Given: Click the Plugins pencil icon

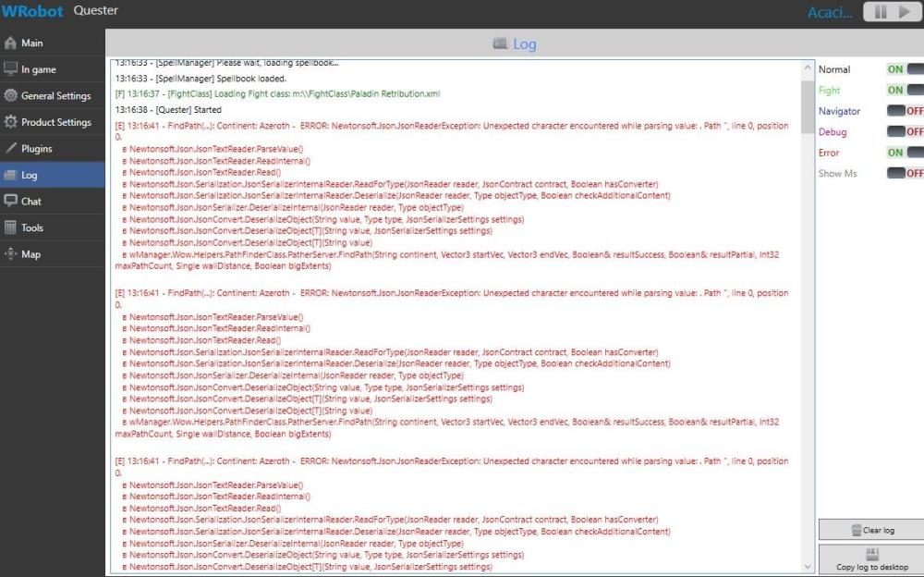Looking at the screenshot, I should [x=10, y=148].
